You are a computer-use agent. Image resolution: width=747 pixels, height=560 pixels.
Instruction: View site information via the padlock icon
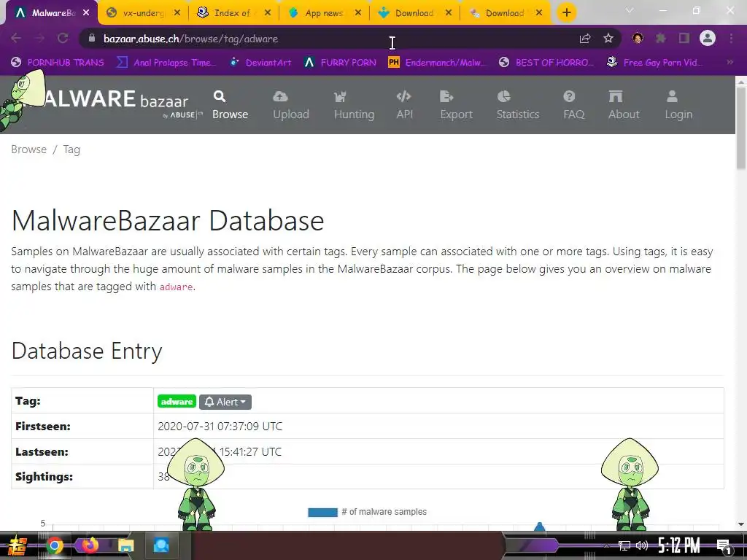coord(92,39)
